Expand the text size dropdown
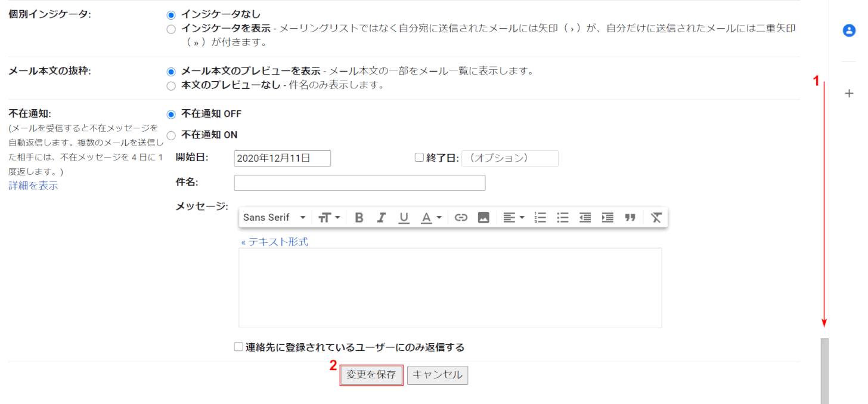The image size is (868, 404). (328, 218)
